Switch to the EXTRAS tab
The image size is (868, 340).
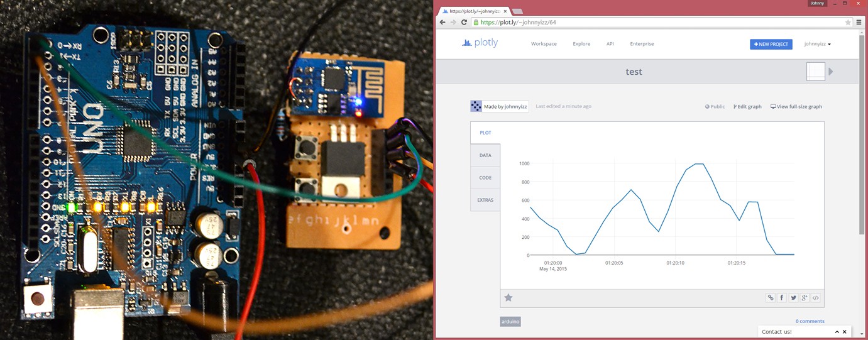(x=485, y=200)
